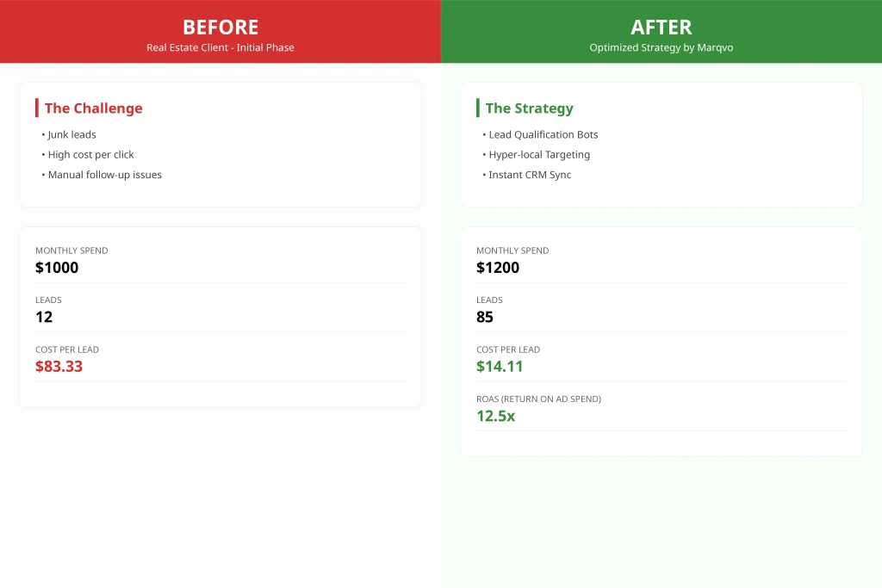Click 'The Challenge' heading
The height and width of the screenshot is (588, 882).
[x=93, y=108]
